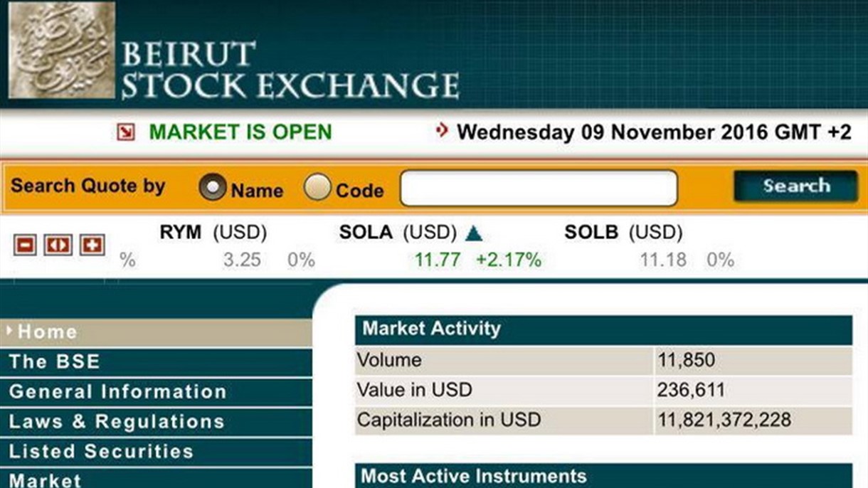Select the Name radio button for quote search

coord(212,186)
